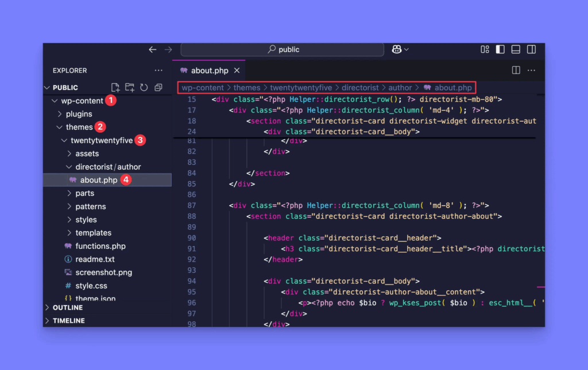Refresh the Explorer file tree
The height and width of the screenshot is (370, 588).
(144, 87)
